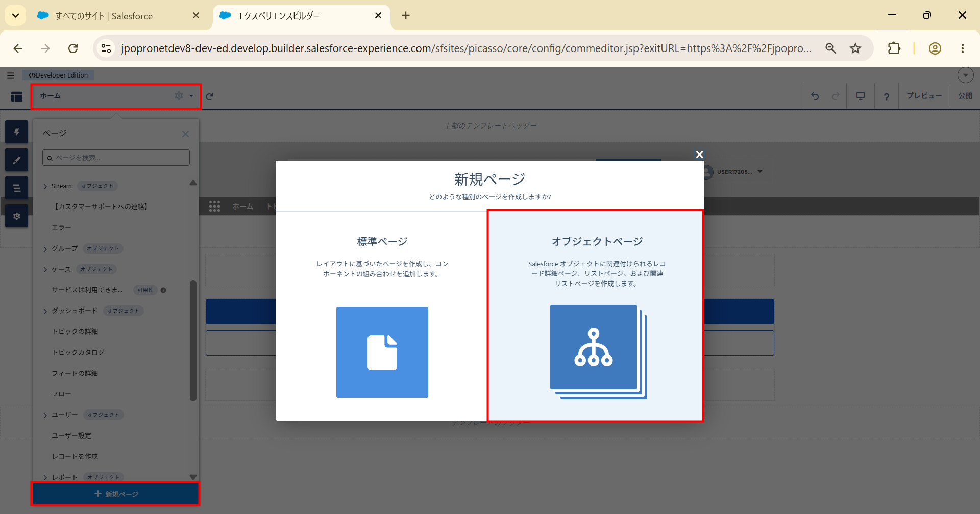The height and width of the screenshot is (514, 980).
Task: Select the フィードの詳細 page
Action: [75, 373]
